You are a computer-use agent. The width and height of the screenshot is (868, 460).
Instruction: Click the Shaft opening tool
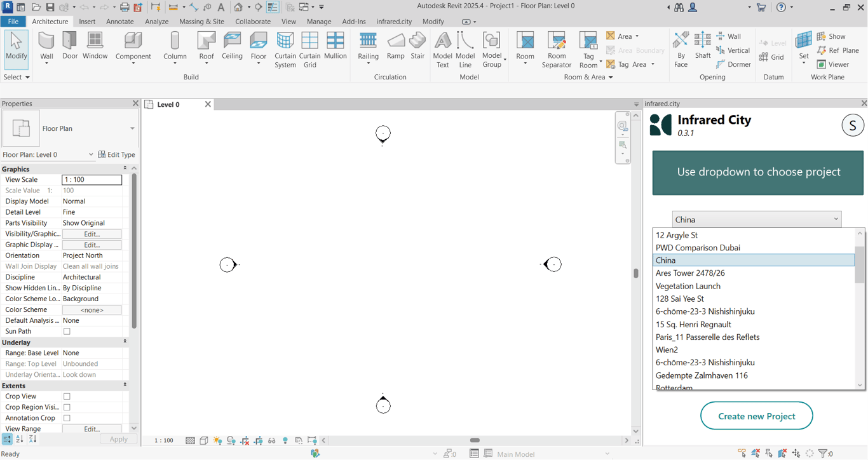(x=703, y=46)
